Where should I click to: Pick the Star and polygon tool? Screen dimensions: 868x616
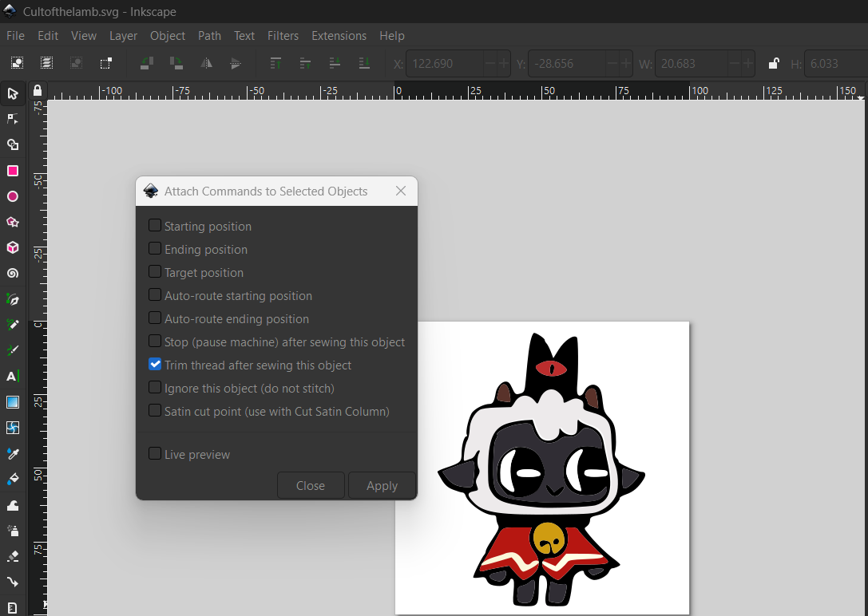pos(13,223)
